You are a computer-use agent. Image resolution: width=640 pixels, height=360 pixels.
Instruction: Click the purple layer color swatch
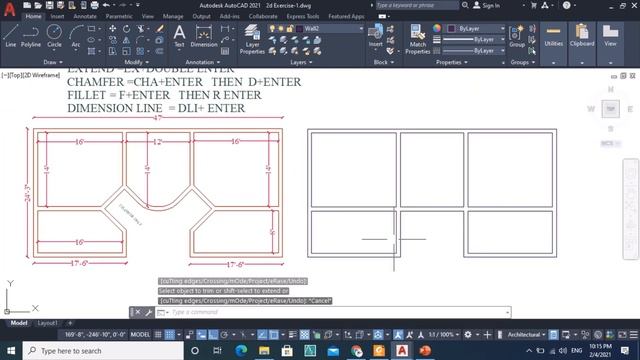tap(299, 29)
